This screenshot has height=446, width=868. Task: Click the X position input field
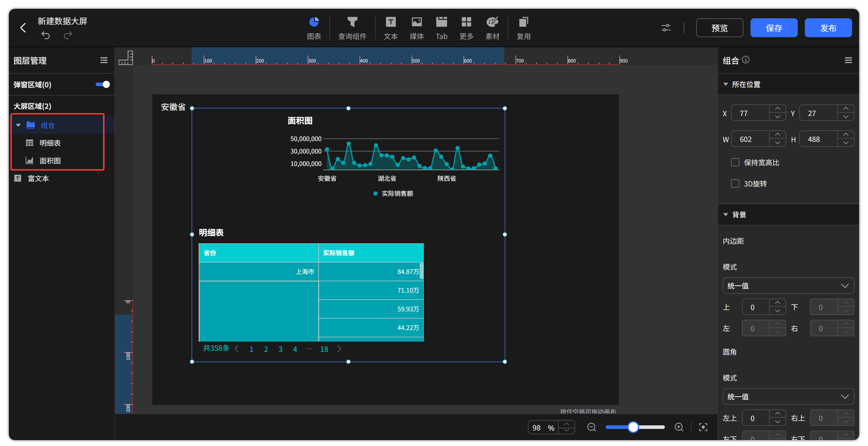click(750, 113)
